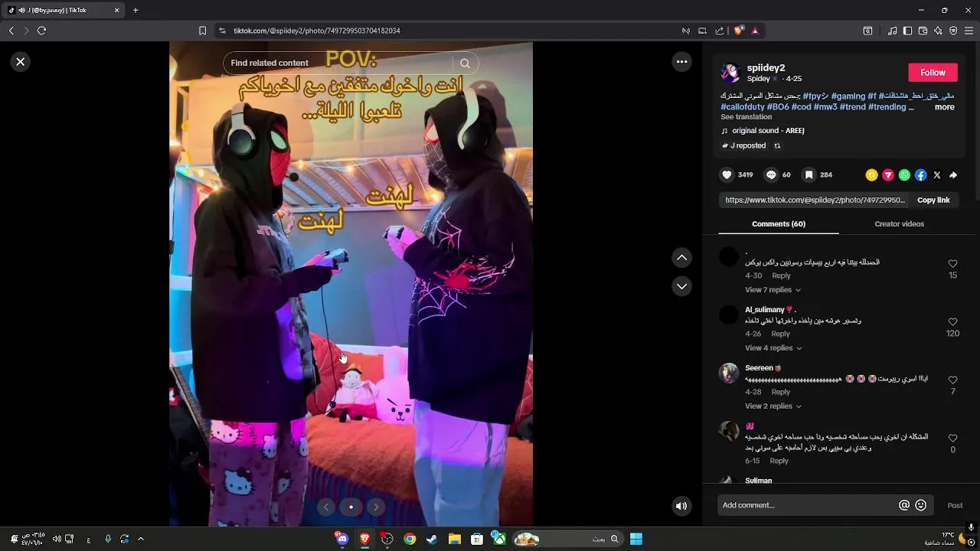Click the tiktok.com URL in the address bar
Image resolution: width=980 pixels, height=551 pixels.
pyautogui.click(x=316, y=31)
